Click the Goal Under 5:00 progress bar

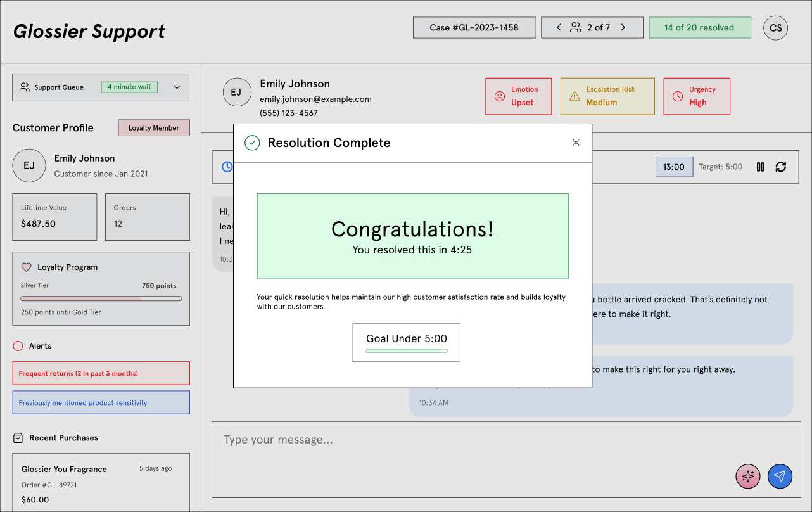pos(407,350)
